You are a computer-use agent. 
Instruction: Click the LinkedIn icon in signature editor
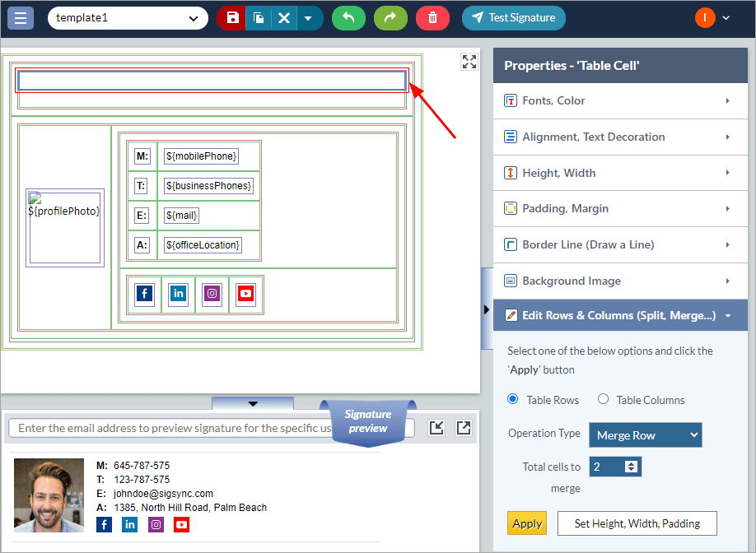click(x=179, y=294)
